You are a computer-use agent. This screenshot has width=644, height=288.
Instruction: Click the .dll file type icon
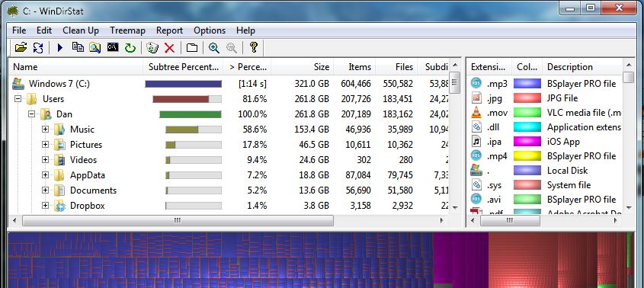point(476,127)
